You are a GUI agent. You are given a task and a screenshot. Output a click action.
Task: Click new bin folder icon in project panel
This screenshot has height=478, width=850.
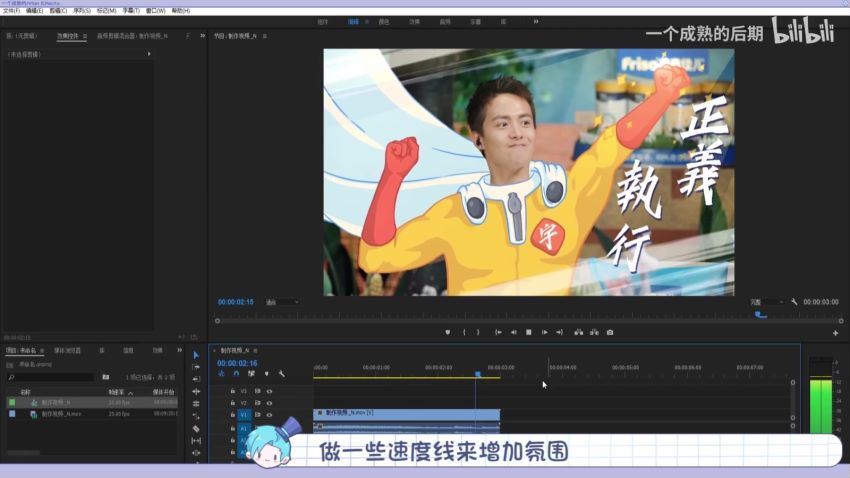click(106, 377)
